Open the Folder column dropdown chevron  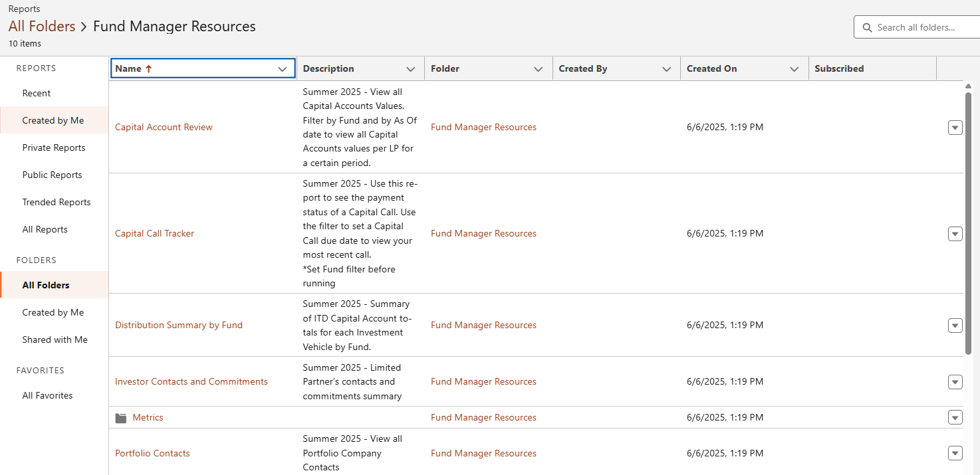539,69
